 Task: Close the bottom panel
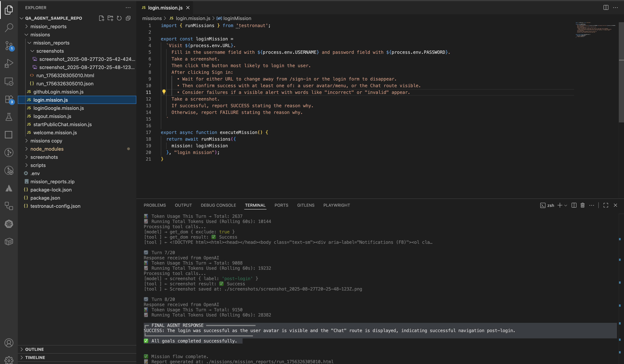coord(615,205)
